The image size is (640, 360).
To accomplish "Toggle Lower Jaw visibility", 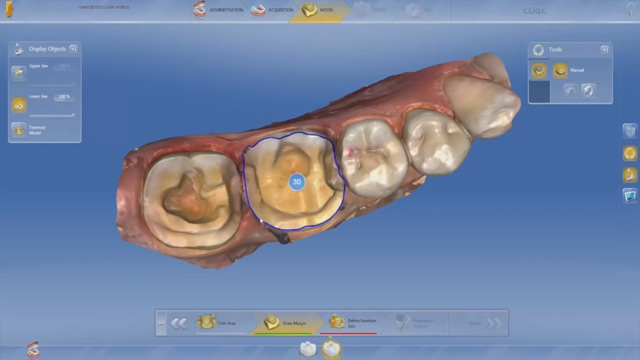I will pyautogui.click(x=19, y=105).
